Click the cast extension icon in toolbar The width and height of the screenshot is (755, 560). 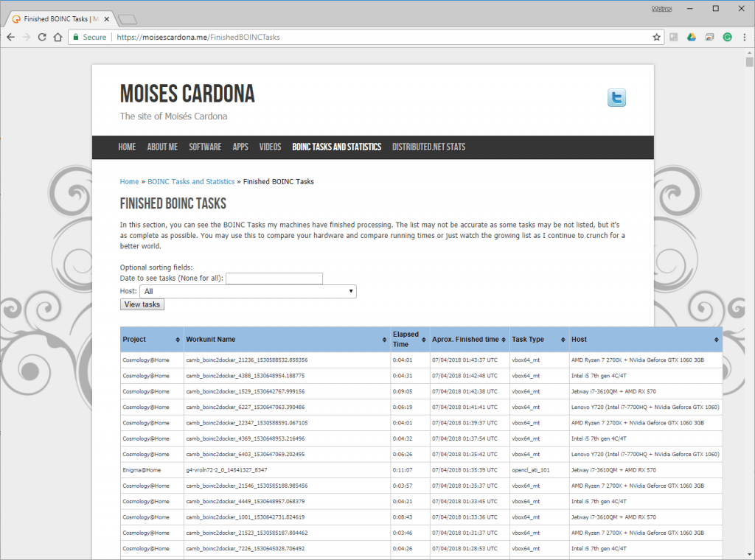[x=709, y=37]
